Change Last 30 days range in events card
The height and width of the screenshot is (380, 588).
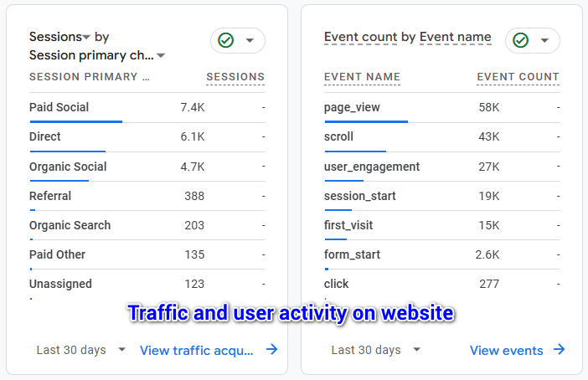point(376,350)
